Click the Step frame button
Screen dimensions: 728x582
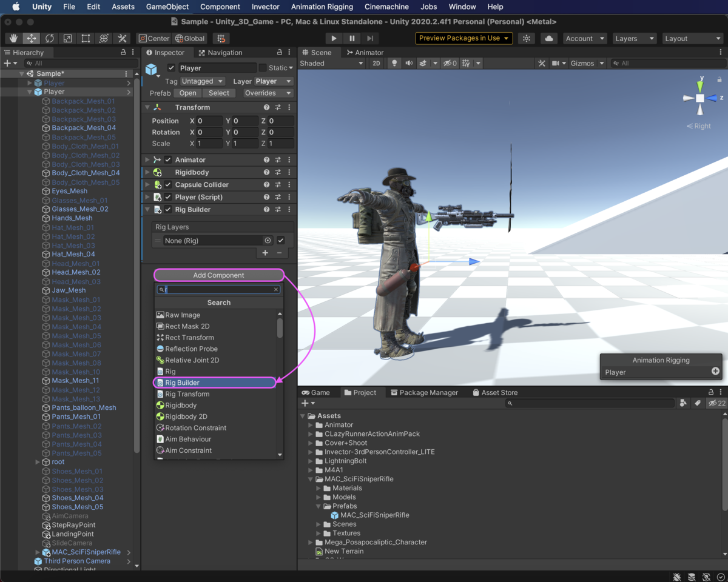(x=370, y=38)
